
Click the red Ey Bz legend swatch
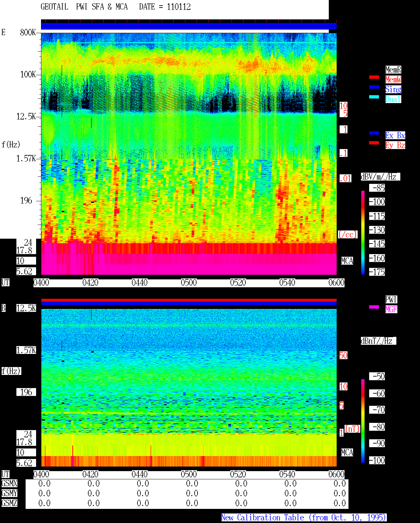click(x=374, y=143)
